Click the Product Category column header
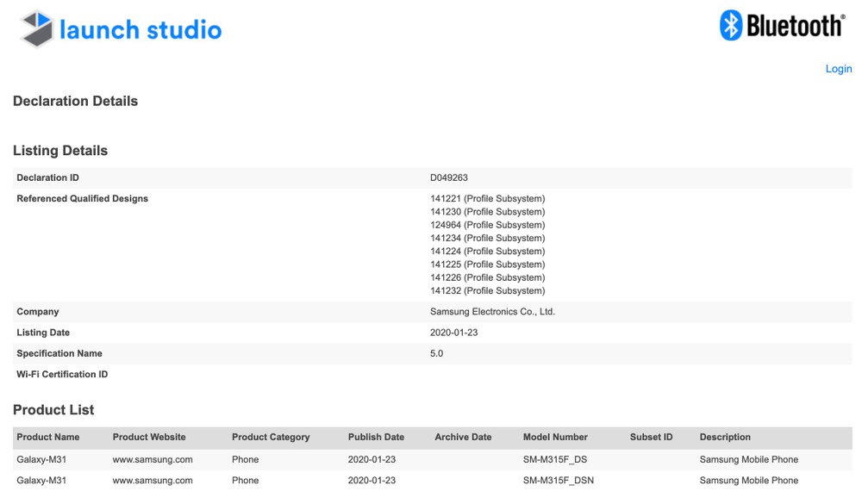The height and width of the screenshot is (504, 862). pos(271,437)
